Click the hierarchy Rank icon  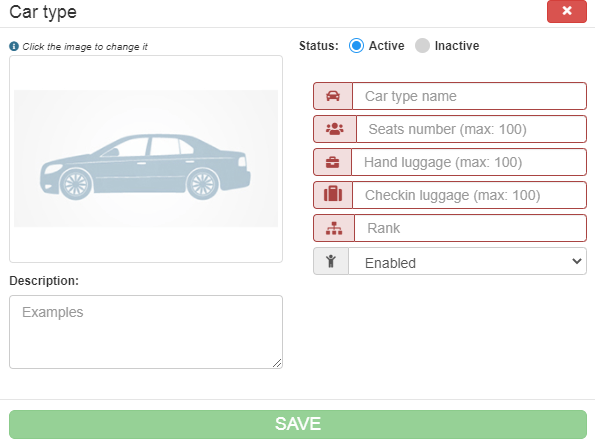[x=334, y=228]
